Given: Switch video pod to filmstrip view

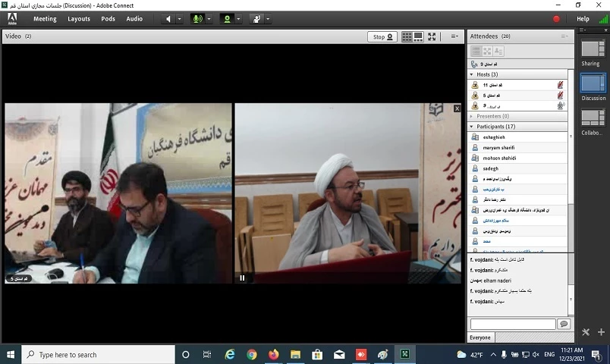Looking at the screenshot, I should click(419, 36).
